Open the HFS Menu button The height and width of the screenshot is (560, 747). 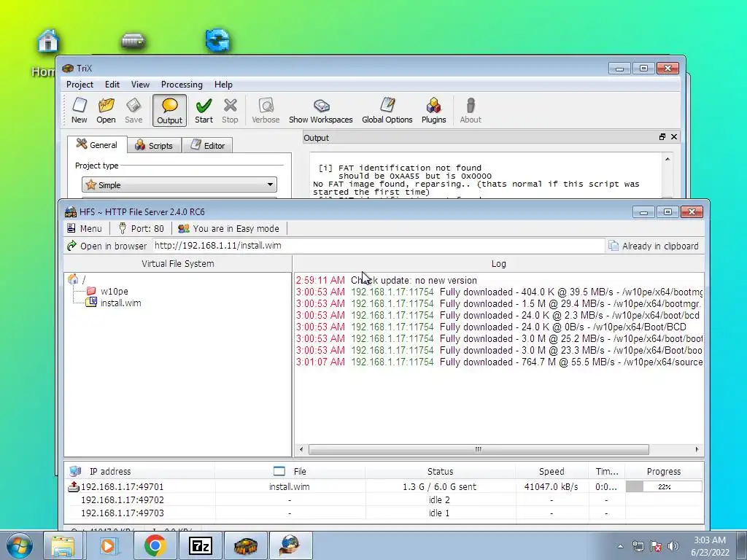click(85, 228)
